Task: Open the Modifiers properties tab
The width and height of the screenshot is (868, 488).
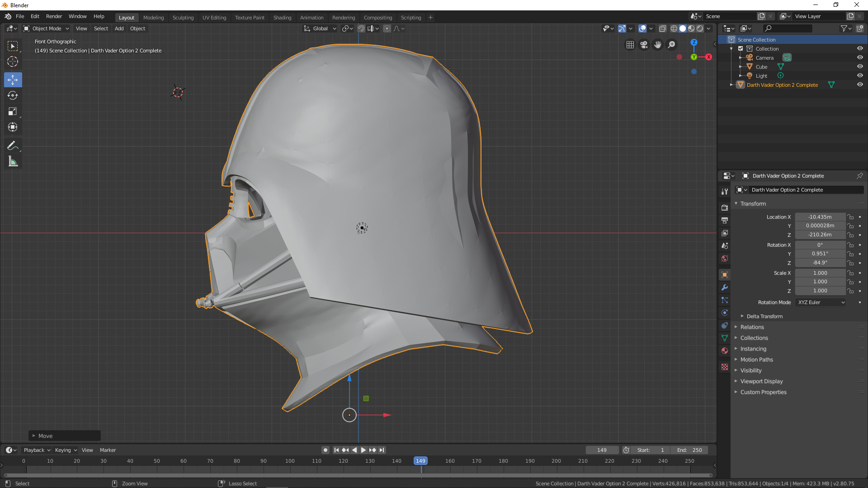Action: tap(725, 287)
